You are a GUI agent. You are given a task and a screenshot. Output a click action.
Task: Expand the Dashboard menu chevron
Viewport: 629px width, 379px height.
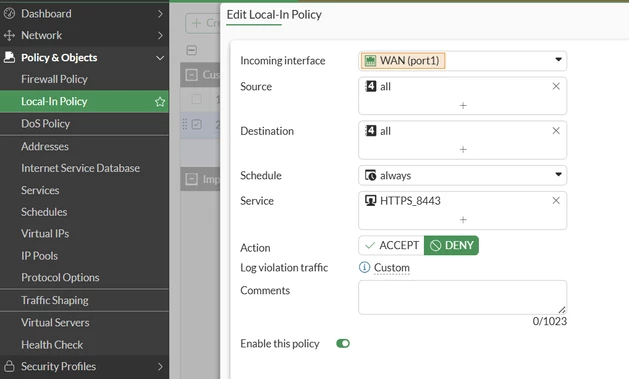[x=160, y=14]
